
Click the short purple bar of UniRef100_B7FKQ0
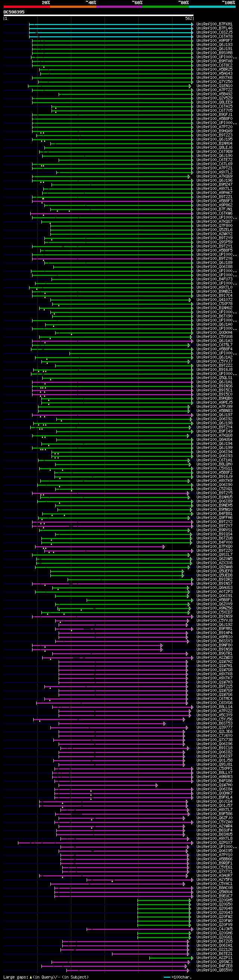pos(100,547)
